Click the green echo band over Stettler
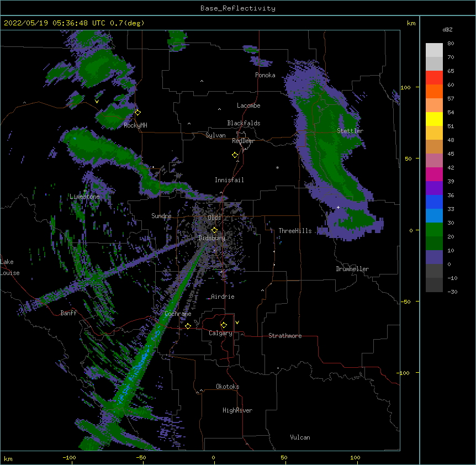 click(x=331, y=142)
